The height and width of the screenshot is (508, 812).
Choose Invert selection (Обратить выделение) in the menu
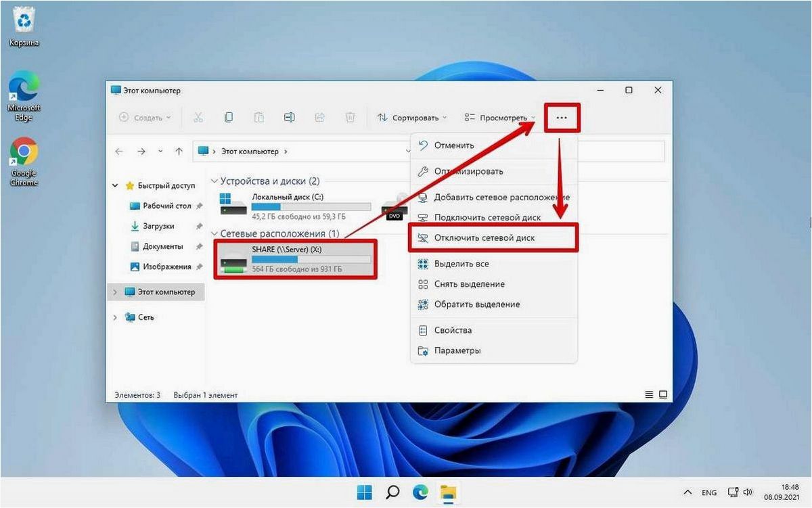point(494,304)
